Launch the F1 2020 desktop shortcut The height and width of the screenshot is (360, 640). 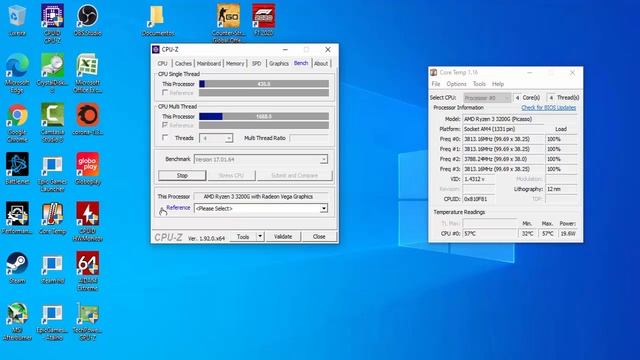tap(263, 20)
